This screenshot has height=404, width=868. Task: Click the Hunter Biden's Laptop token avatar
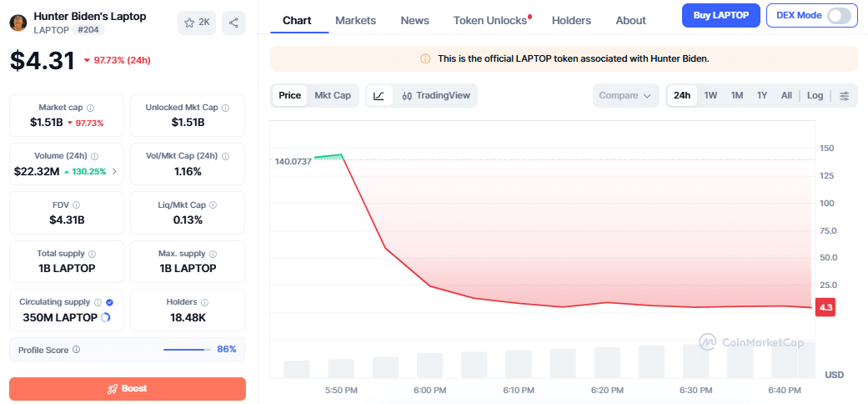click(18, 23)
